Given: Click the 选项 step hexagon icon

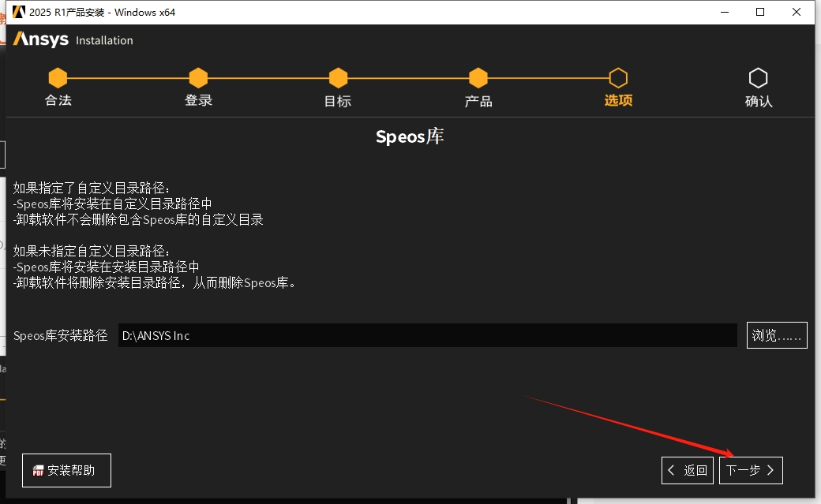Looking at the screenshot, I should (618, 78).
